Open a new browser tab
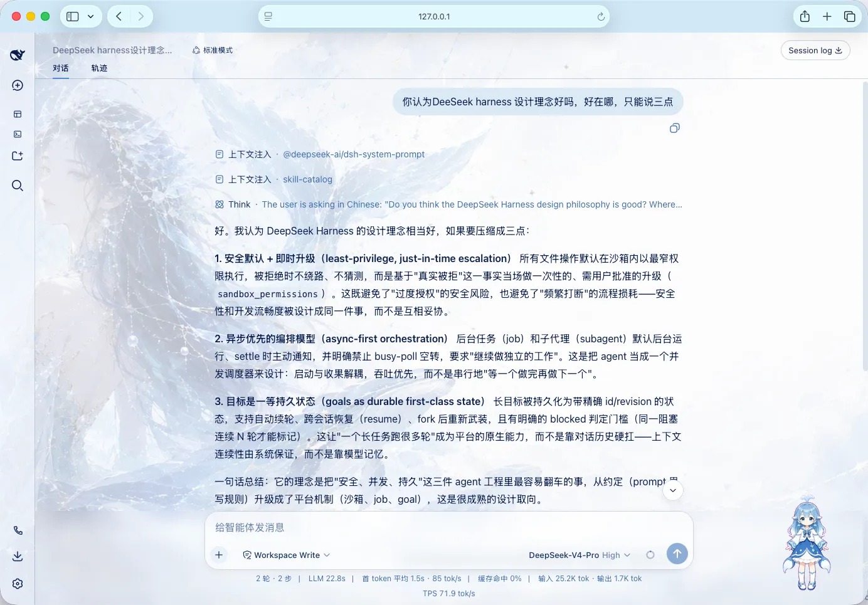The image size is (868, 605). 827,16
